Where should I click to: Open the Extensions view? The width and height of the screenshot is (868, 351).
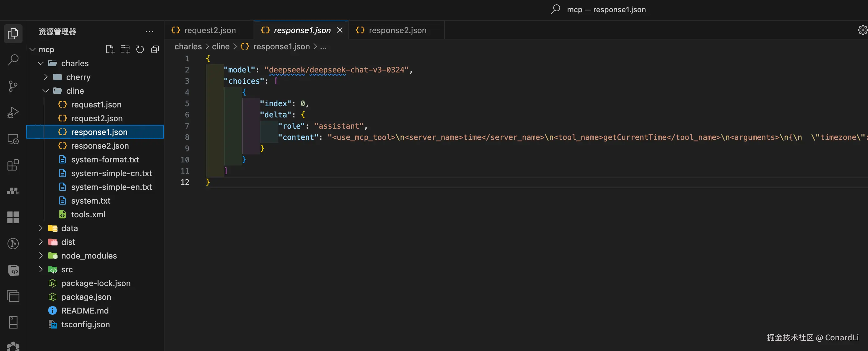pos(13,165)
